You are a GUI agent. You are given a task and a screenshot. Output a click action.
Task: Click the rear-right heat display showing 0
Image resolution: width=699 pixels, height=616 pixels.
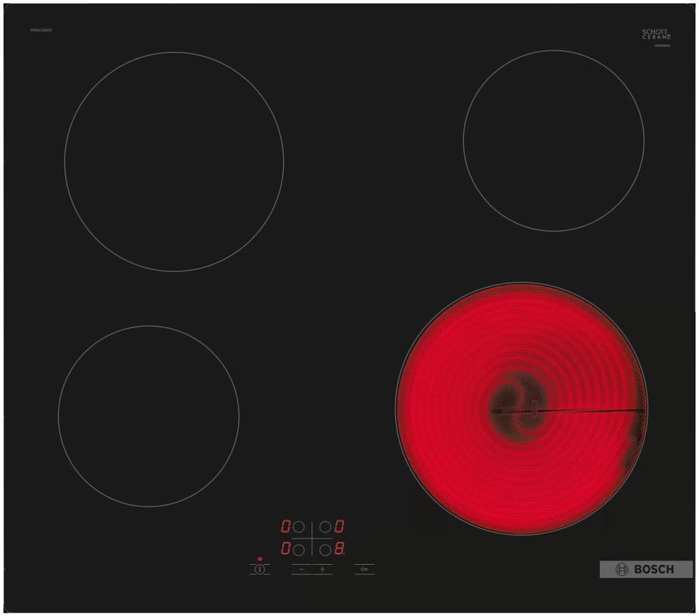(x=339, y=527)
